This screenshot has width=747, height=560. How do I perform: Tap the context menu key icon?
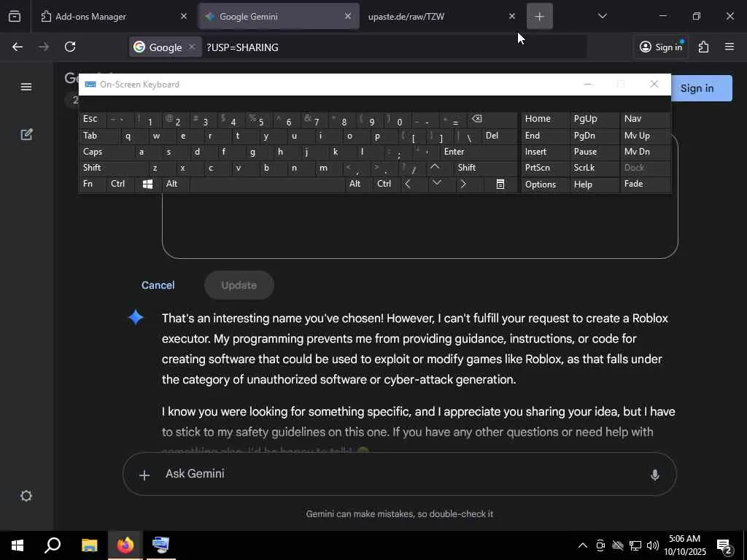tap(500, 184)
